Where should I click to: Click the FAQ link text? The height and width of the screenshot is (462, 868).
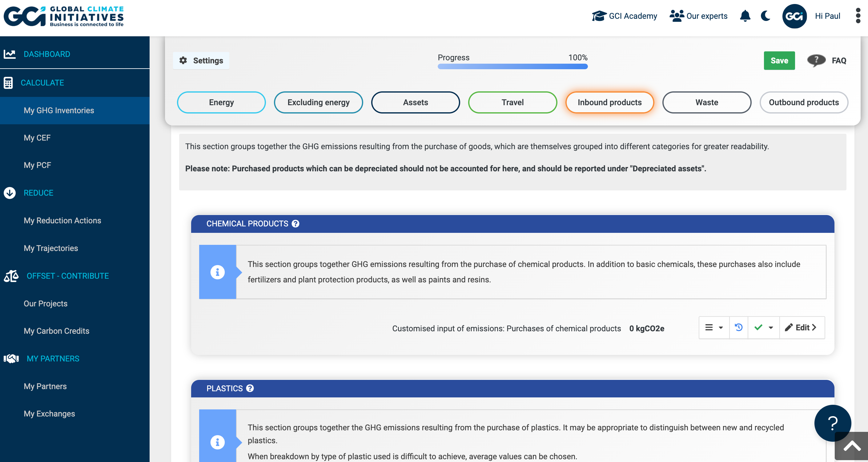(839, 61)
